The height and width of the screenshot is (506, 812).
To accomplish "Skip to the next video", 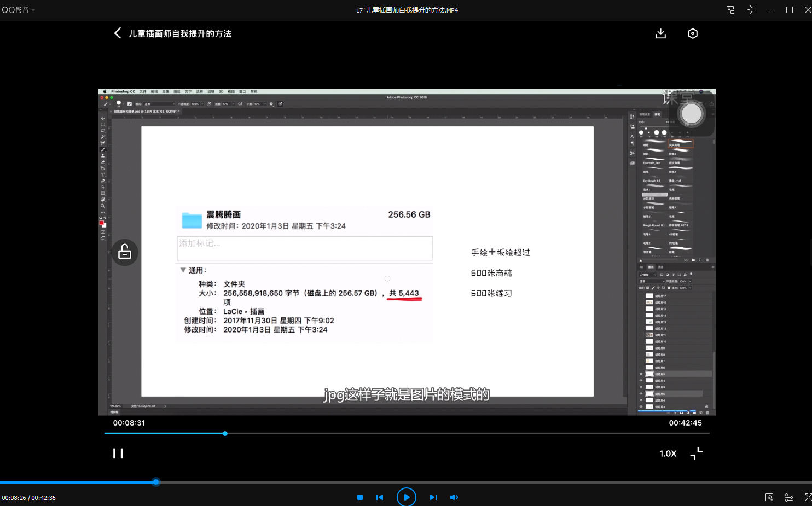I will click(x=433, y=497).
